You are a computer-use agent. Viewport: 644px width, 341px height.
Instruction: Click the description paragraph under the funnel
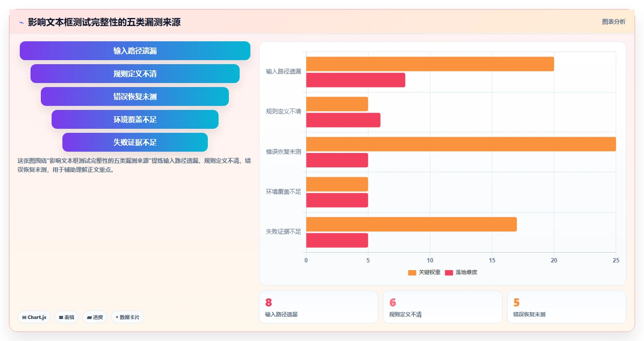click(x=134, y=165)
